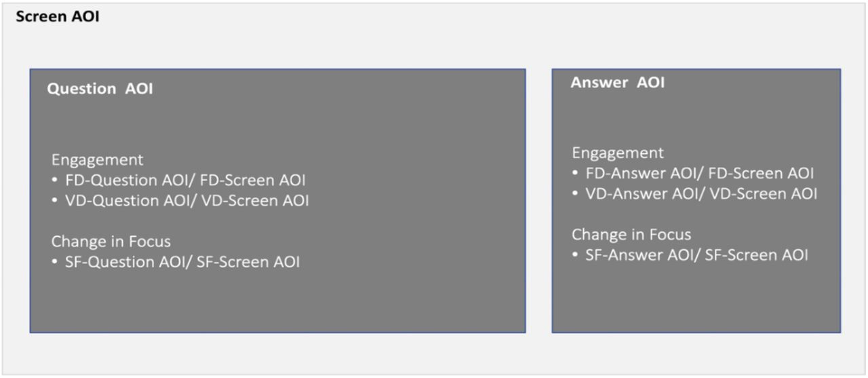Select the Answer AOI heading

click(617, 83)
